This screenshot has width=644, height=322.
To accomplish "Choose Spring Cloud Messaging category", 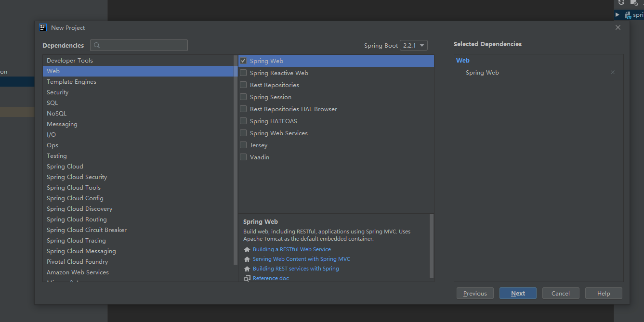I will (138, 251).
